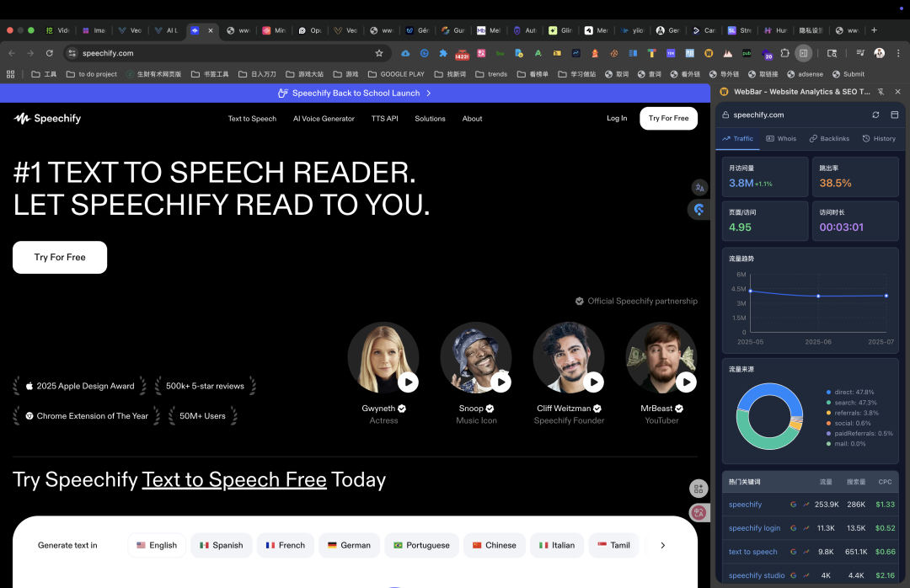This screenshot has height=588, width=910.
Task: Select Chinese as the generation language
Action: (494, 545)
